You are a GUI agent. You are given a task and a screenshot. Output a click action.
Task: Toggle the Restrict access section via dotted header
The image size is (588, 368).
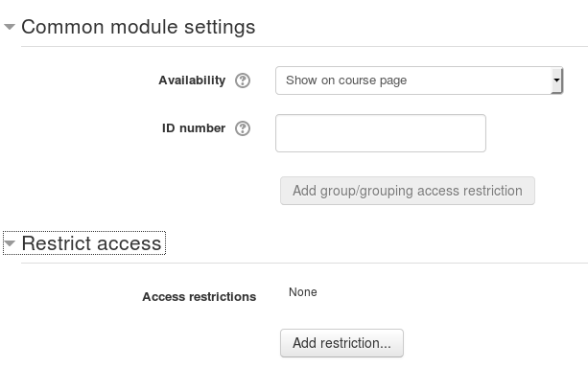pyautogui.click(x=84, y=243)
